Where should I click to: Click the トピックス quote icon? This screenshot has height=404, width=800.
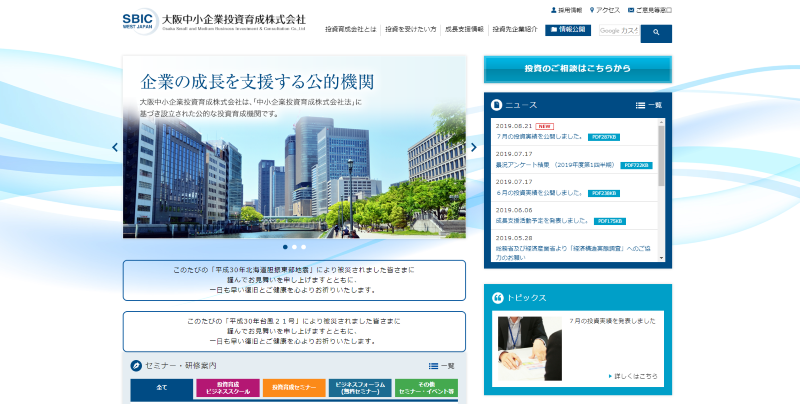[497, 298]
